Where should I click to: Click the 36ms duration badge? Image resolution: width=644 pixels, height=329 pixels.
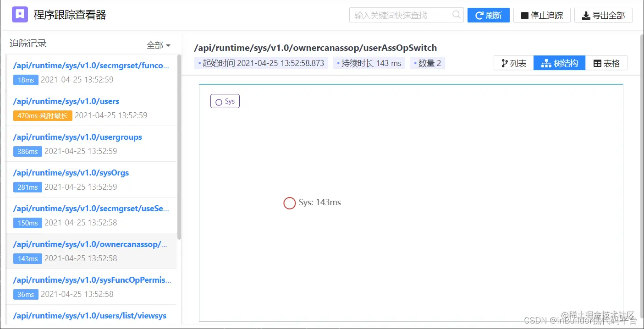tap(26, 294)
